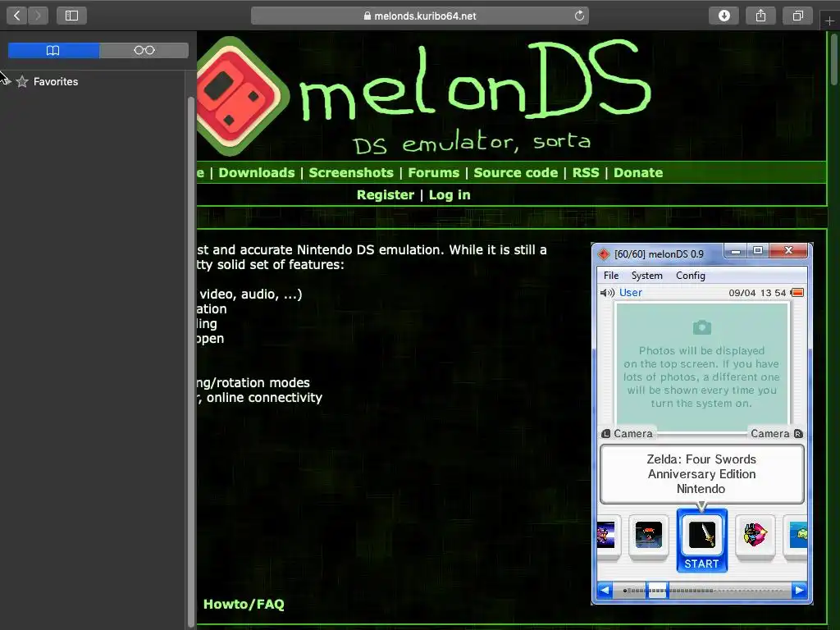
Task: Show the tab overview in Safari
Action: pyautogui.click(x=797, y=16)
